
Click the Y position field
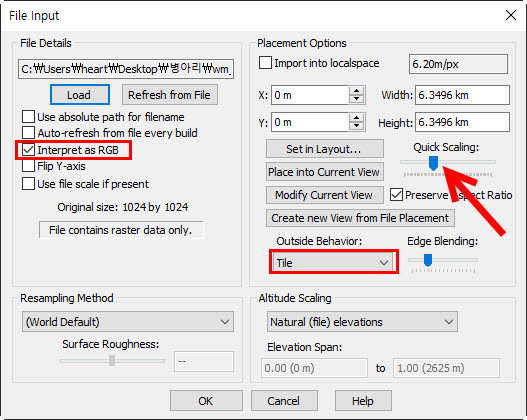(x=310, y=122)
